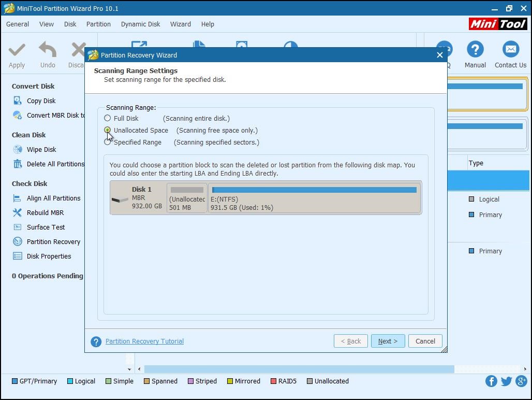Click the Disk 1 drive icon in disk map

pos(120,199)
